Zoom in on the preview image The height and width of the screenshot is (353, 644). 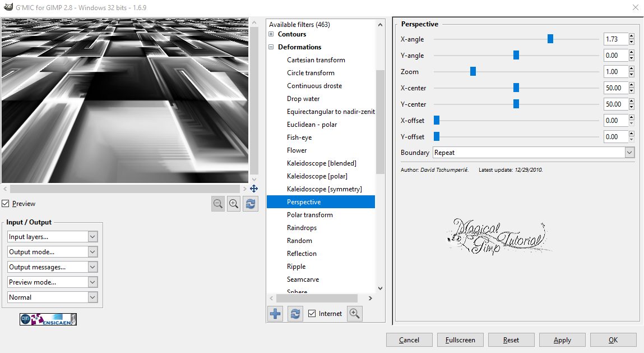point(234,203)
